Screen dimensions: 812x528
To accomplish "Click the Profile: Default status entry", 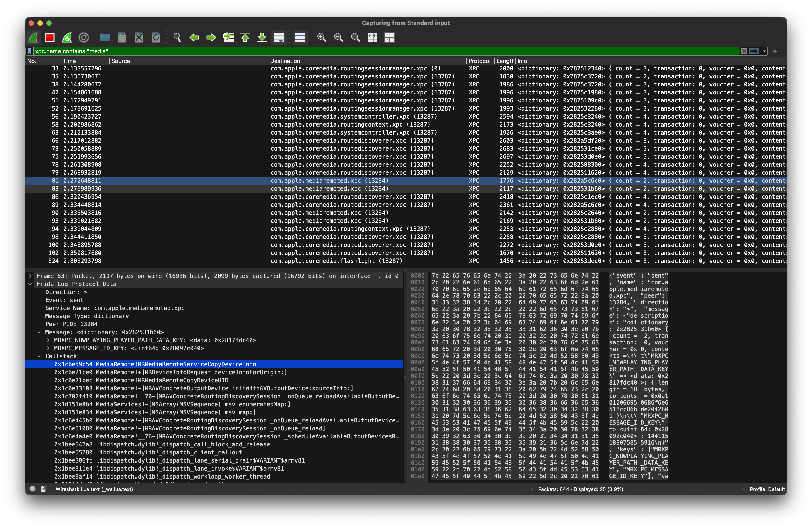I will (767, 489).
